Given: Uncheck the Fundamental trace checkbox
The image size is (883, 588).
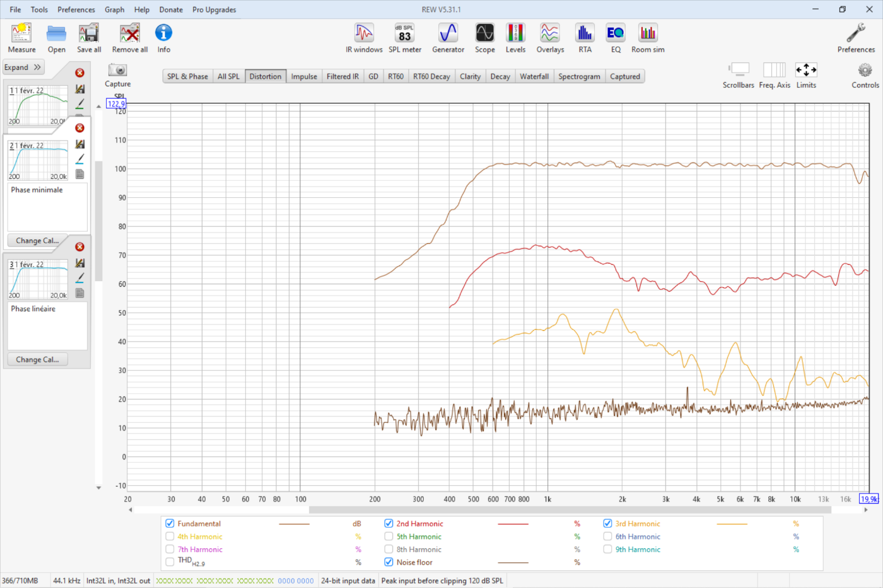Looking at the screenshot, I should pos(170,524).
